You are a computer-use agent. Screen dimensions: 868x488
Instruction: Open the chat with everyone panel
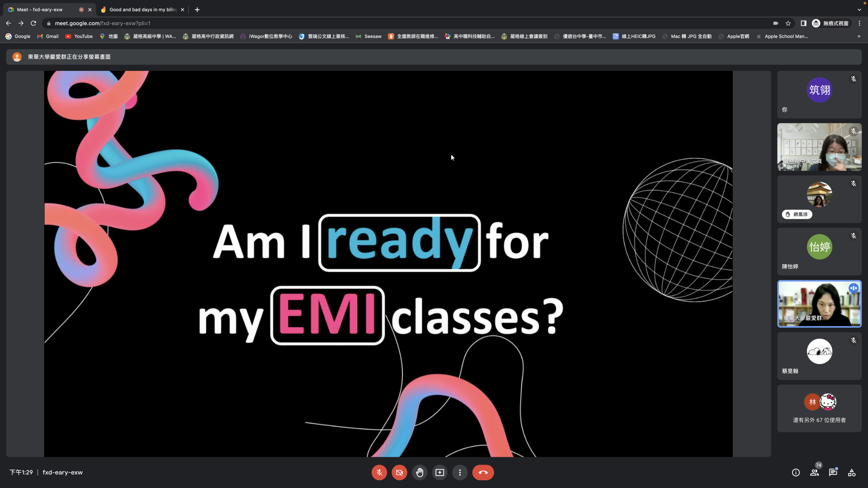[833, 472]
